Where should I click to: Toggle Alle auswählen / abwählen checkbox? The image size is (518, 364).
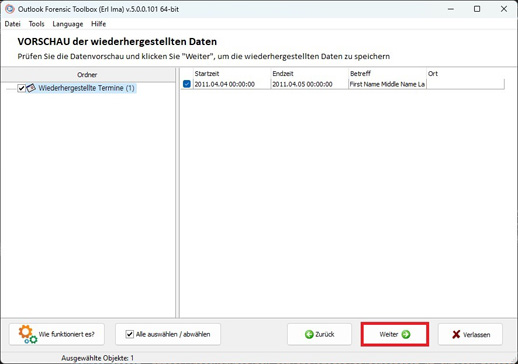point(130,334)
